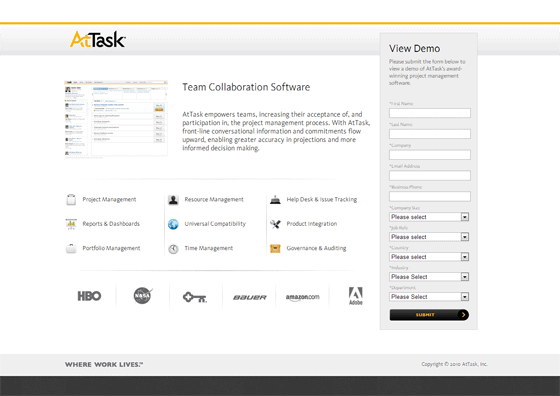This screenshot has height=396, width=560.
Task: Open the Country dropdown
Action: [x=429, y=257]
